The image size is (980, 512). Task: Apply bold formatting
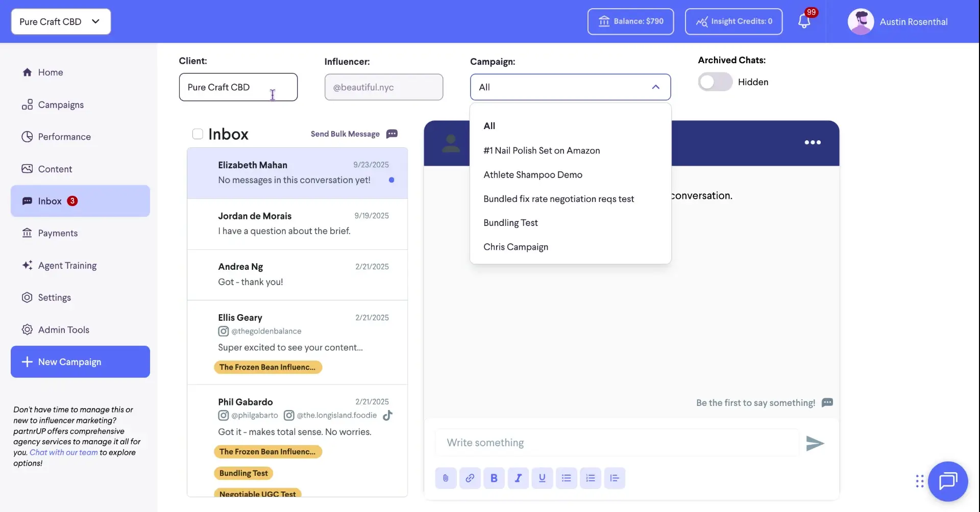(x=494, y=478)
